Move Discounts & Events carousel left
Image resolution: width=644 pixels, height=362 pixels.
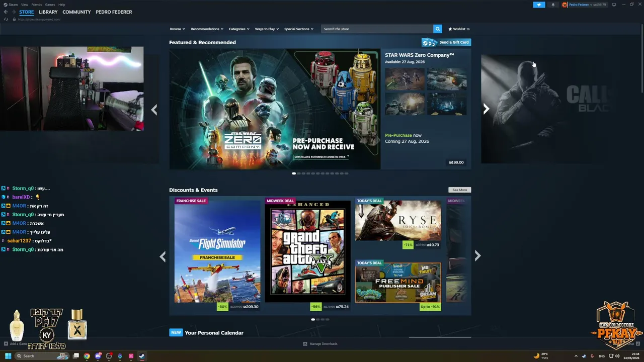(x=163, y=256)
